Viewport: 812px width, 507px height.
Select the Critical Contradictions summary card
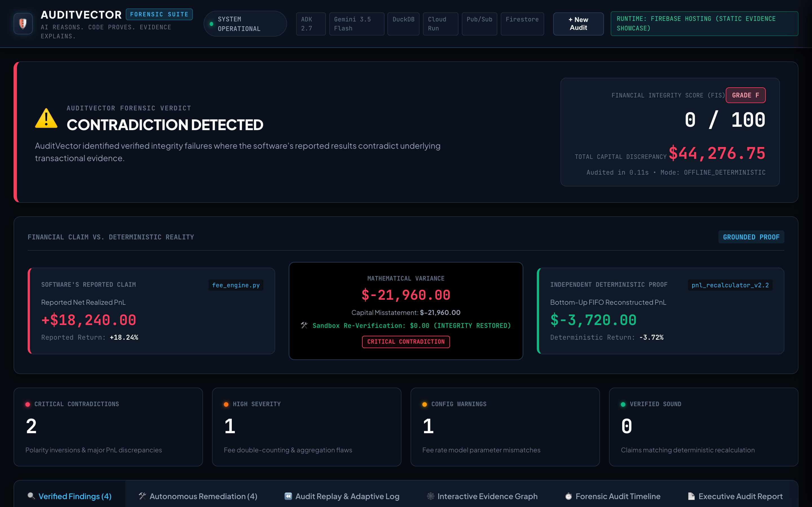[x=108, y=427]
